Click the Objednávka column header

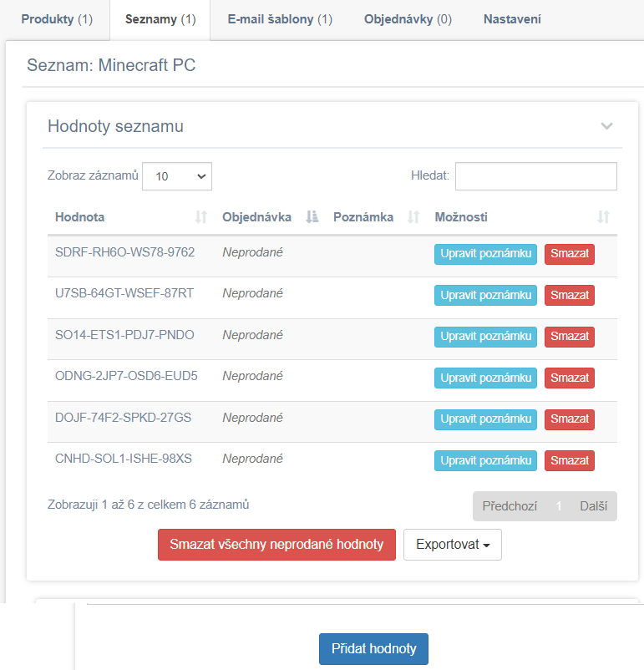(x=256, y=217)
